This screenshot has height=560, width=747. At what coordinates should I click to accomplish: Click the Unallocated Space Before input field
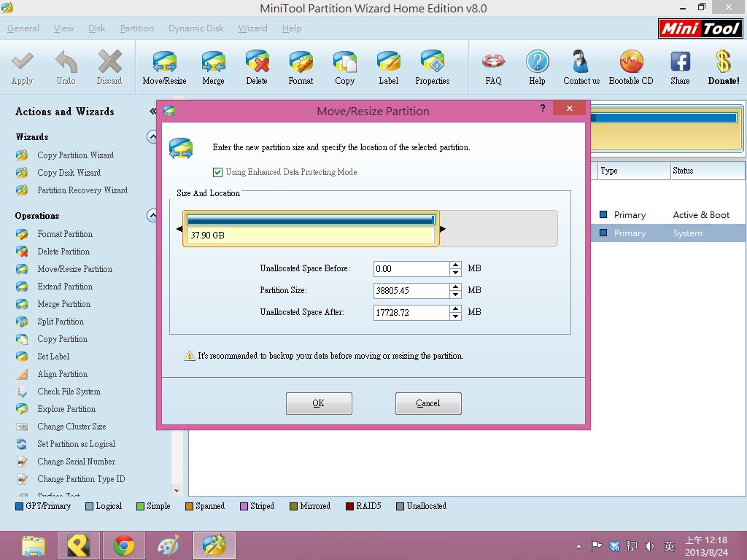(411, 269)
